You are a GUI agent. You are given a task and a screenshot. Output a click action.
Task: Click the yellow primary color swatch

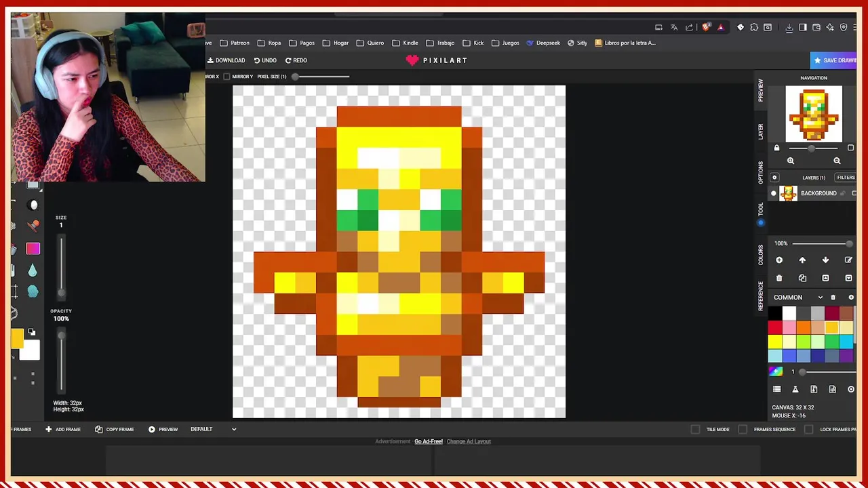pos(17,338)
